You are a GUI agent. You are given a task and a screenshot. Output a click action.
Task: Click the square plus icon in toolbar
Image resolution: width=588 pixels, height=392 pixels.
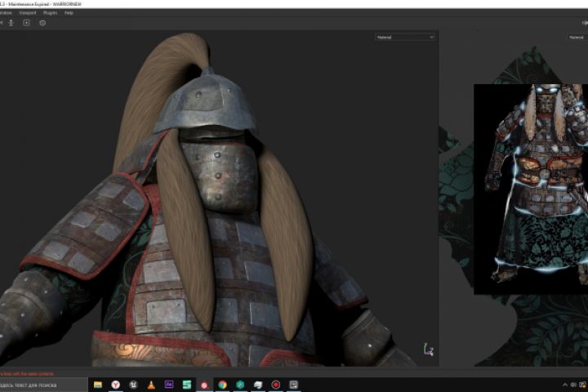(26, 23)
